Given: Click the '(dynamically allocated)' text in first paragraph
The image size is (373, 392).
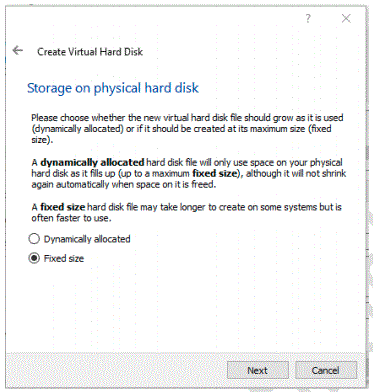Looking at the screenshot, I should click(78, 129).
